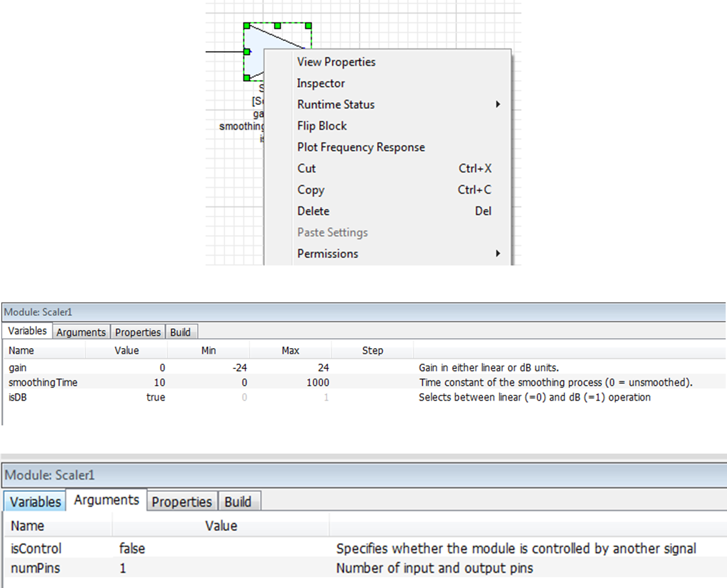
Task: Select Plot Frequency Response option
Action: [361, 147]
